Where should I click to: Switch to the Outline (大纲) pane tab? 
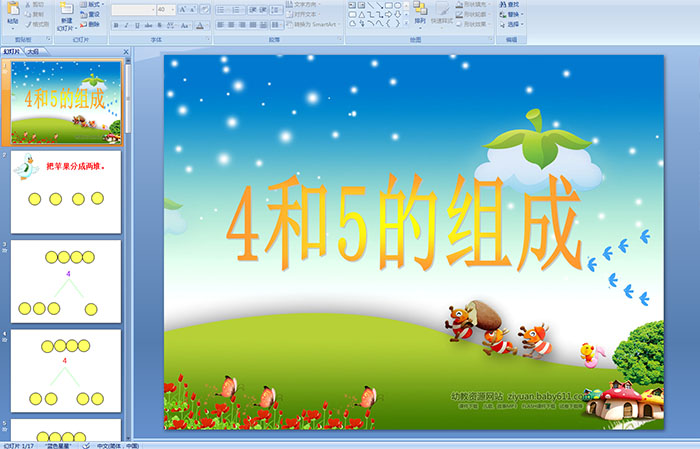tap(33, 52)
